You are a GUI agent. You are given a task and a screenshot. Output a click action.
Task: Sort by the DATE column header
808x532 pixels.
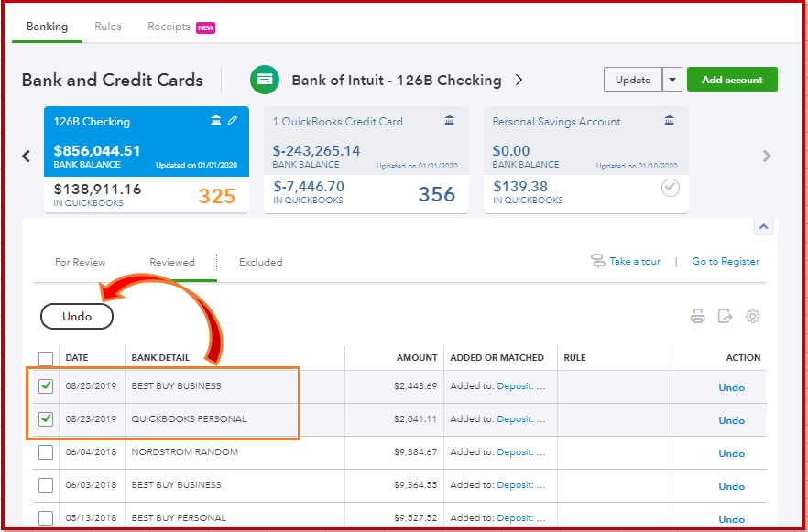point(77,357)
